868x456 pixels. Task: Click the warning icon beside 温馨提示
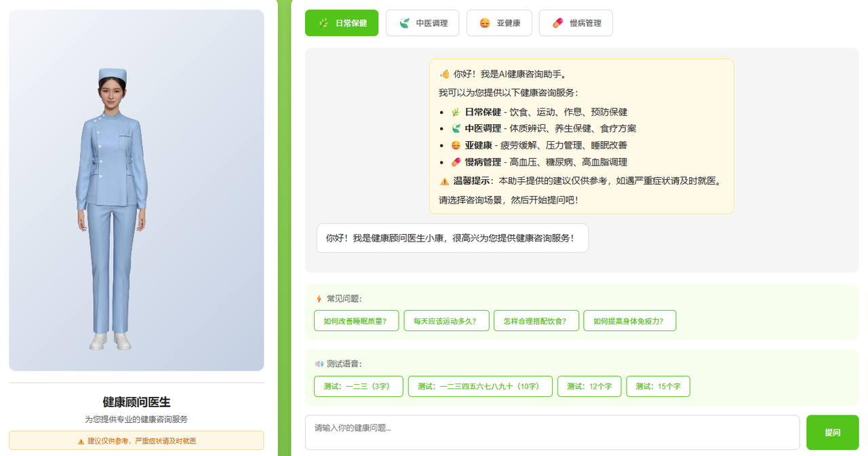pos(444,181)
